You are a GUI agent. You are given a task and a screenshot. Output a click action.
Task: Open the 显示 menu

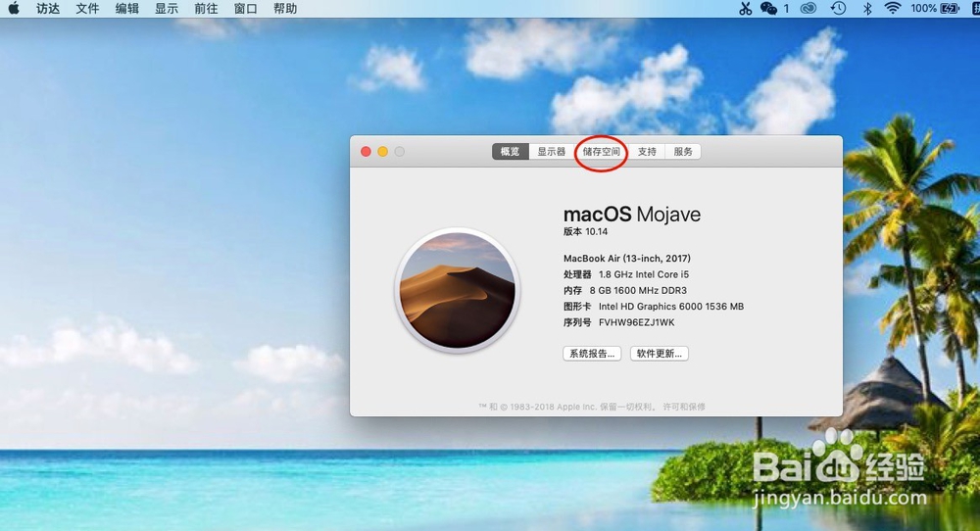coord(167,9)
